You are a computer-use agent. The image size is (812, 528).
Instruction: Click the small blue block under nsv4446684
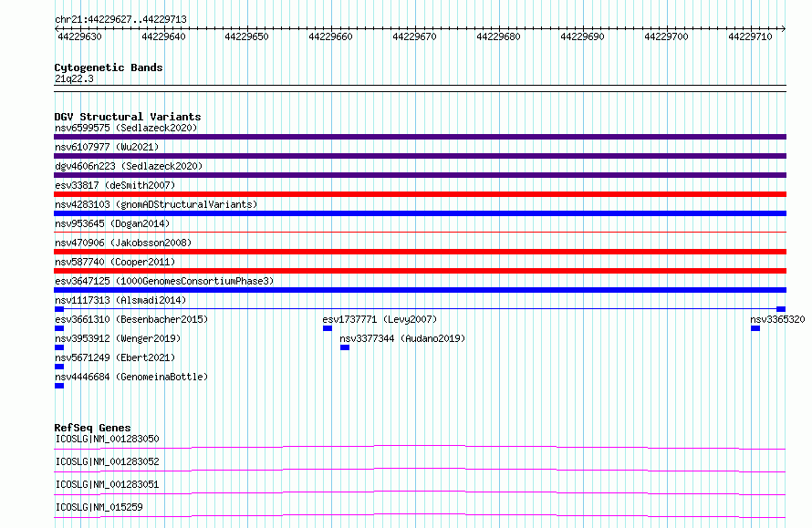coord(59,386)
